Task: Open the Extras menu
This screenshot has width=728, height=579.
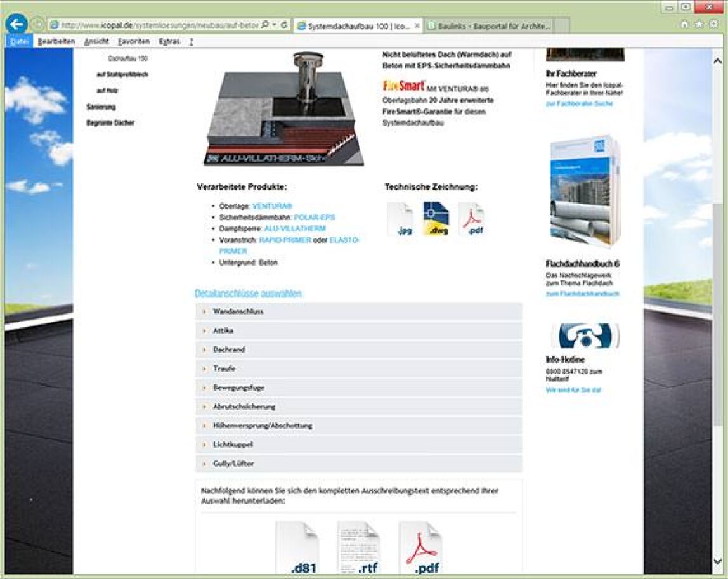Action: pos(169,41)
